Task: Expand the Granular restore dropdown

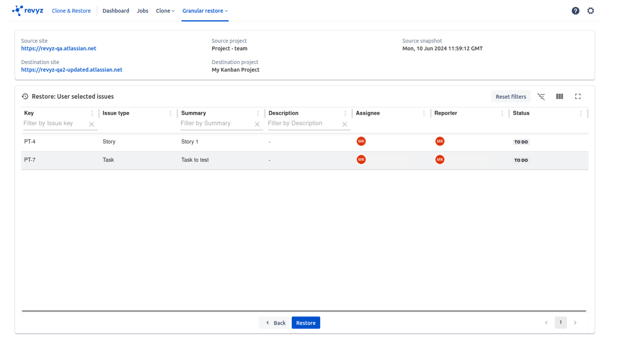Action: (205, 11)
